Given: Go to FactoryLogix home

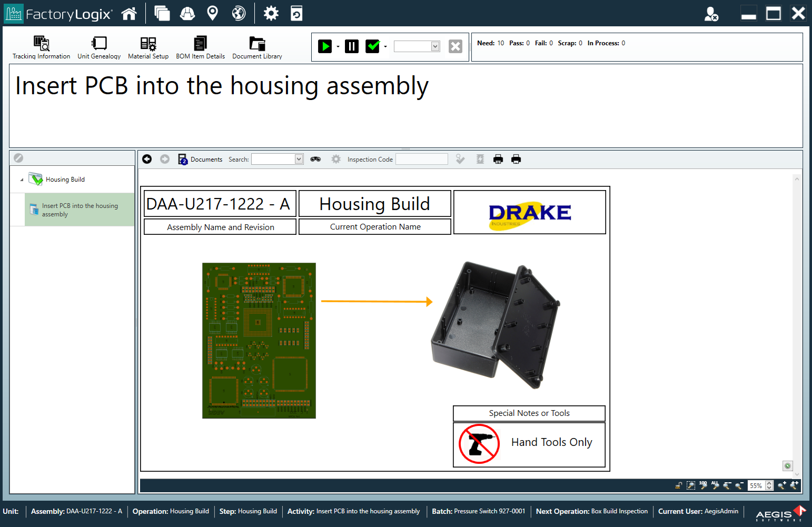Looking at the screenshot, I should pos(129,14).
